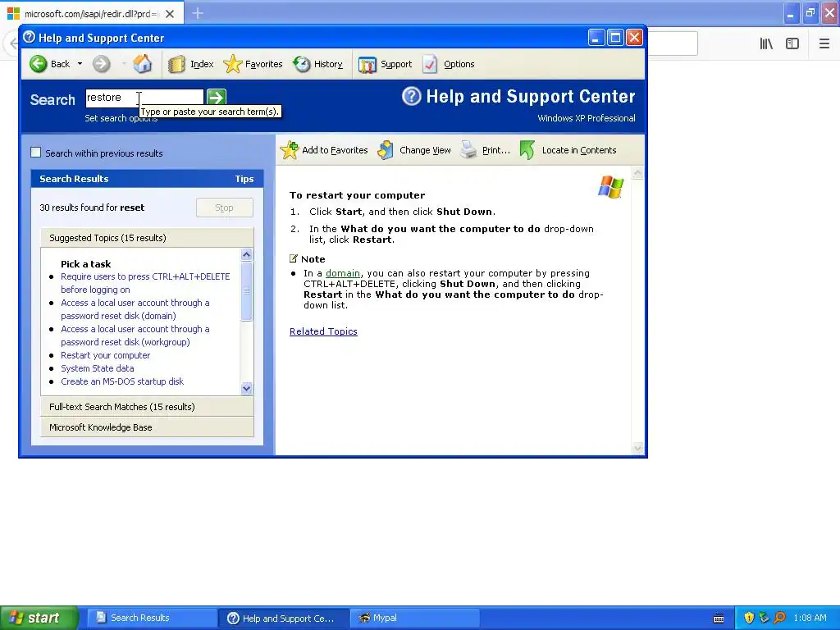Click the search term input field
Screen dimensions: 840x630
(144, 98)
